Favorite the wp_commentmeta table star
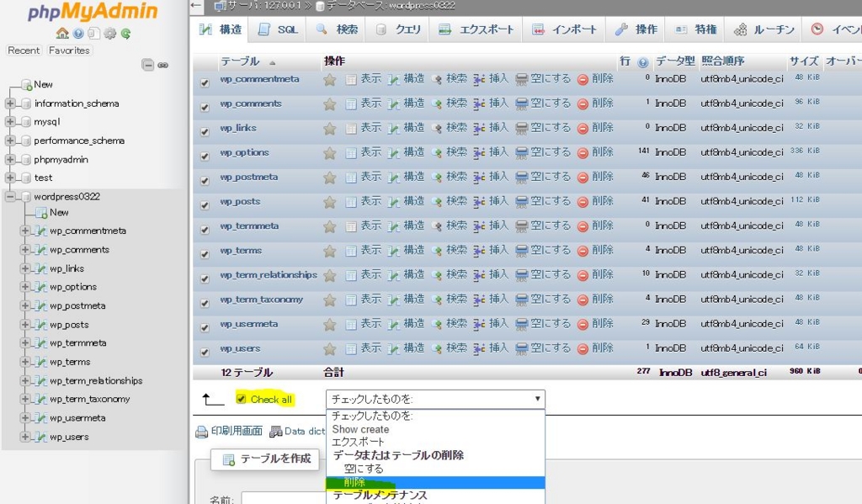Viewport: 862px width, 504px height. click(329, 80)
